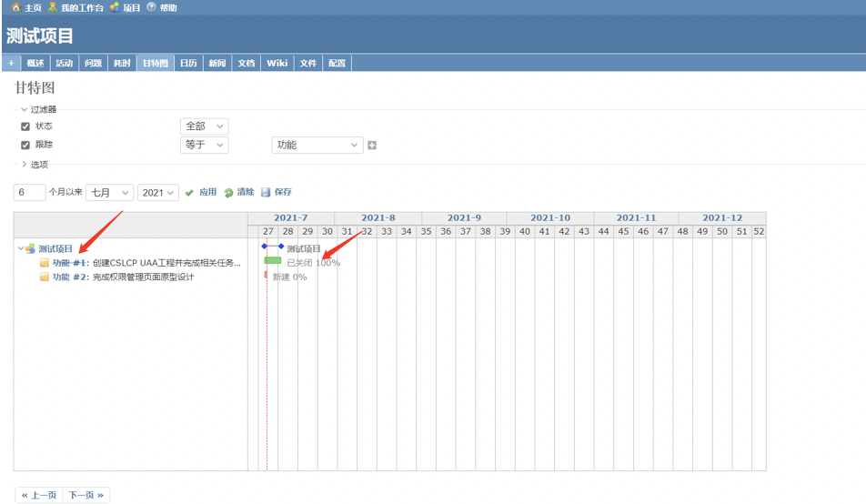Click the 已关闭 100% label
866x504 pixels.
313,263
